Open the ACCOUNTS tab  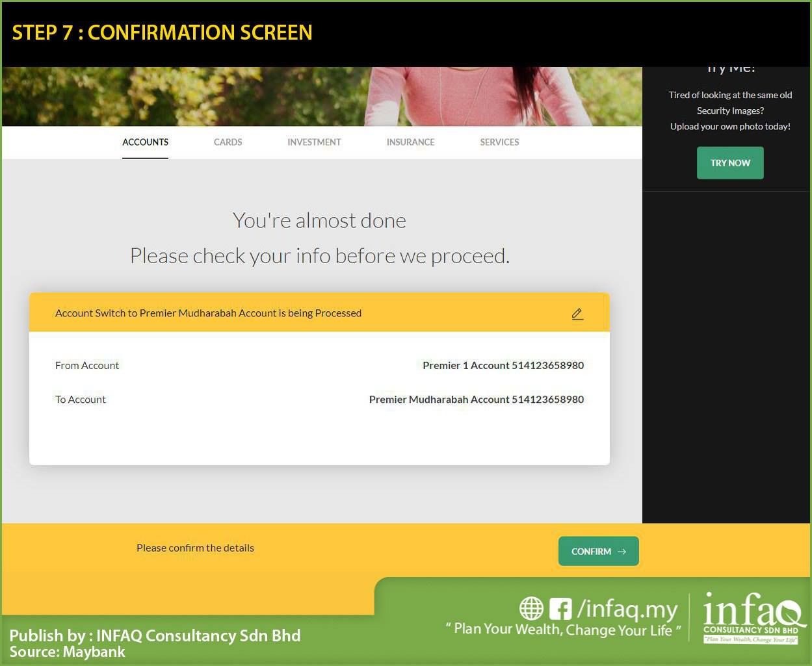point(146,142)
